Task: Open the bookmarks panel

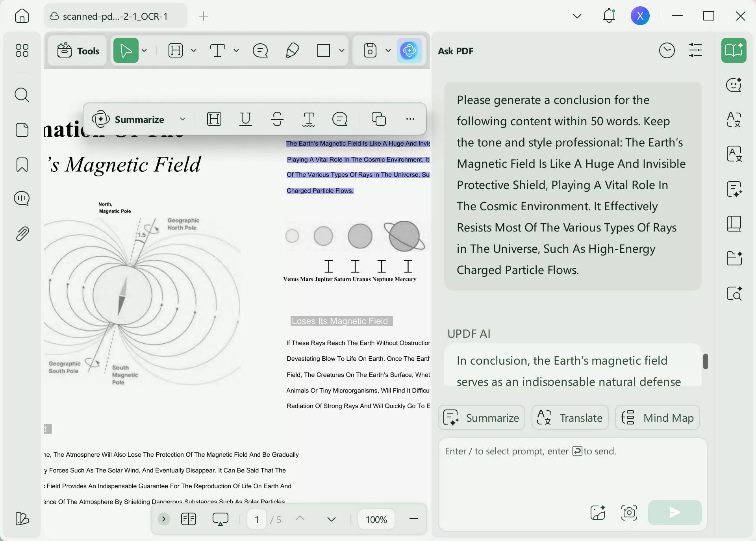Action: [22, 165]
